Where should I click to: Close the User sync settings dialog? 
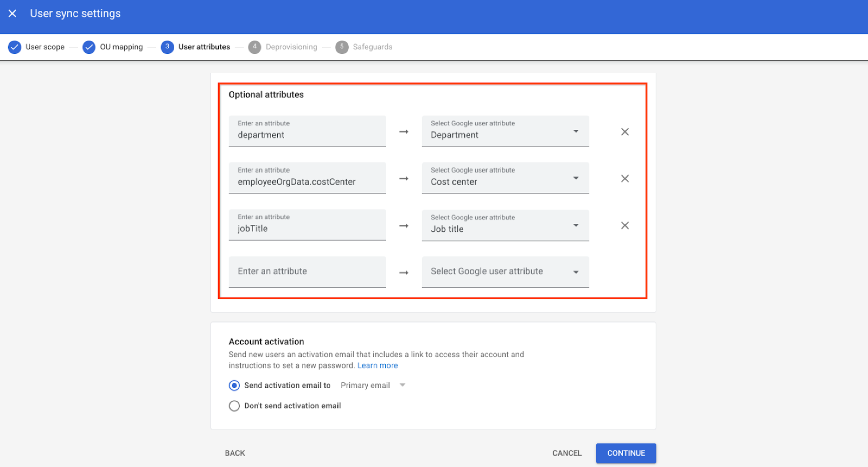point(12,14)
